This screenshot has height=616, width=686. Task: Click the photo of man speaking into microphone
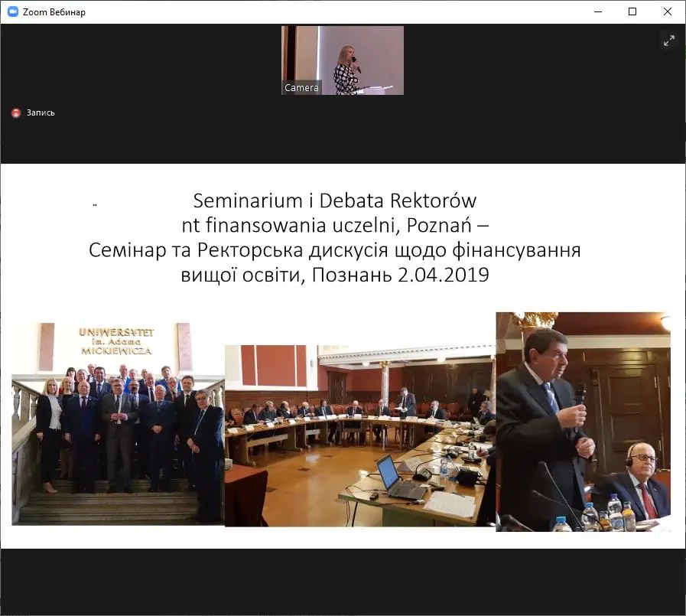(584, 422)
